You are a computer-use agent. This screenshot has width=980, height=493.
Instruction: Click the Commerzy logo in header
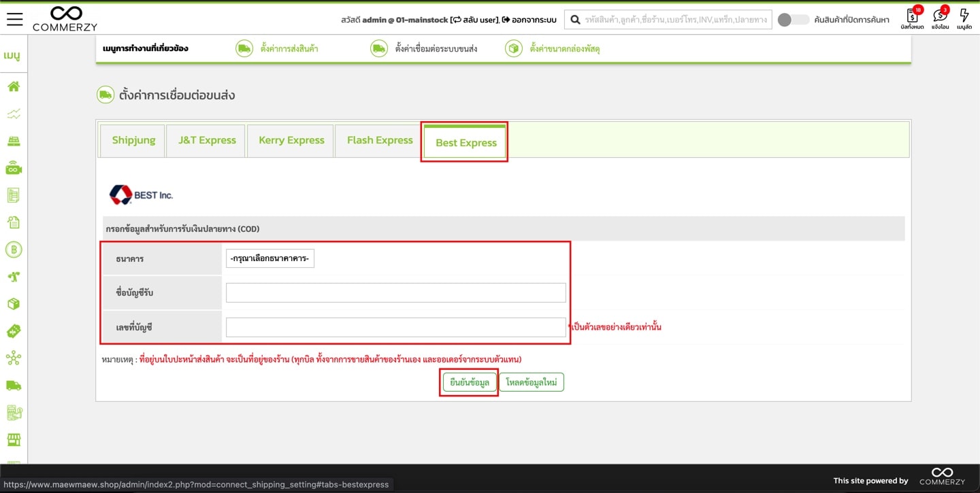(x=65, y=18)
